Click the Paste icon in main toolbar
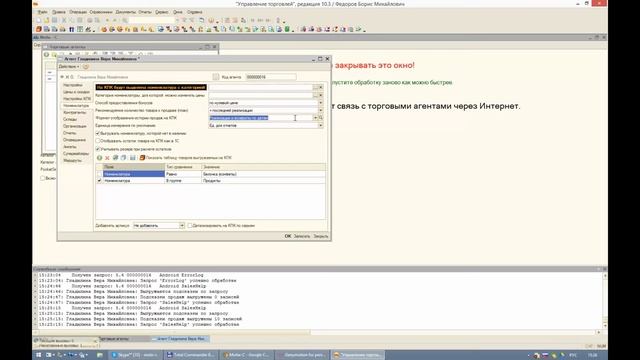The height and width of the screenshot is (360, 640). pos(80,20)
